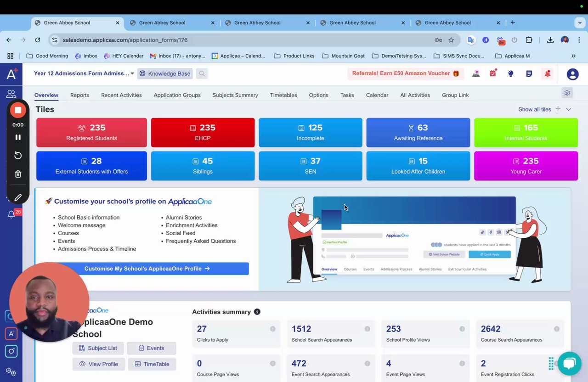The width and height of the screenshot is (588, 382).
Task: Delete the recording via the trash icon
Action: pyautogui.click(x=18, y=174)
